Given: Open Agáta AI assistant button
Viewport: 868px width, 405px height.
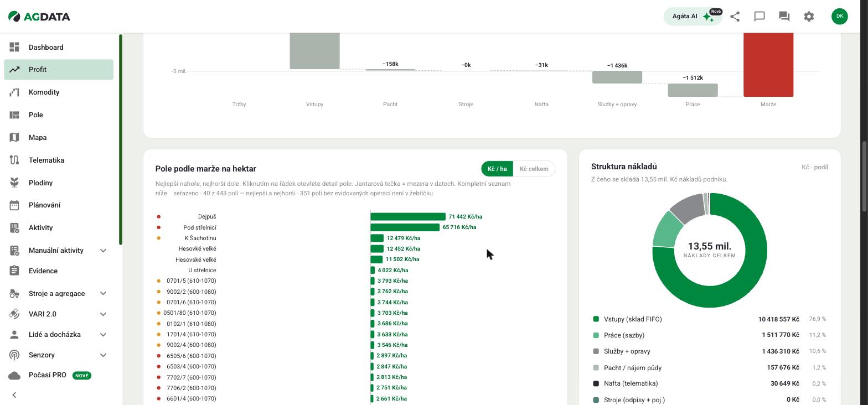Looking at the screenshot, I should coord(693,17).
